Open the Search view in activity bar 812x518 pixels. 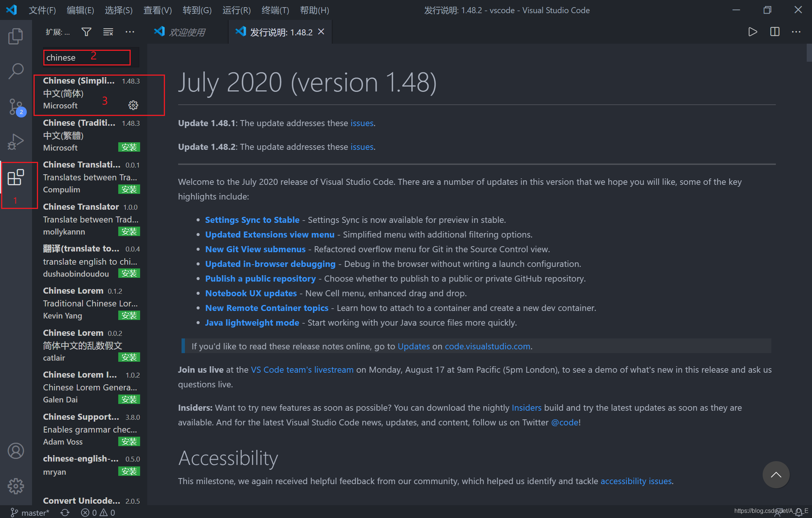[x=16, y=71]
